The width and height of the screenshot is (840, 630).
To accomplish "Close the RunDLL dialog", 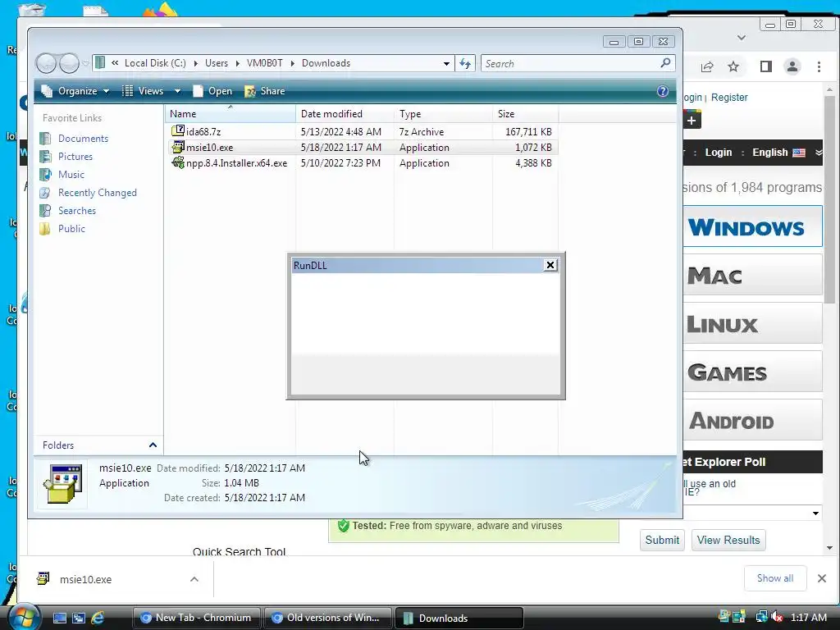I will [x=550, y=265].
